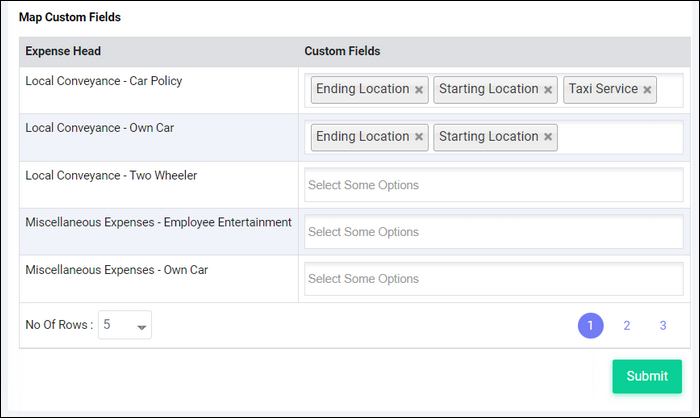Click empty area in Car Policy custom fields box
The height and width of the screenshot is (418, 700).
coord(670,90)
